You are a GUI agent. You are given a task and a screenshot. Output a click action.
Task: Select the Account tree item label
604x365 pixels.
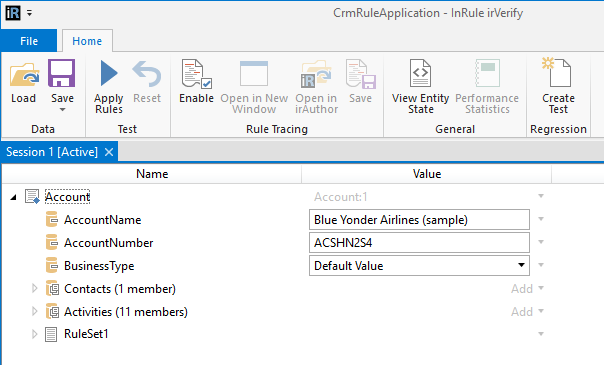click(x=67, y=197)
